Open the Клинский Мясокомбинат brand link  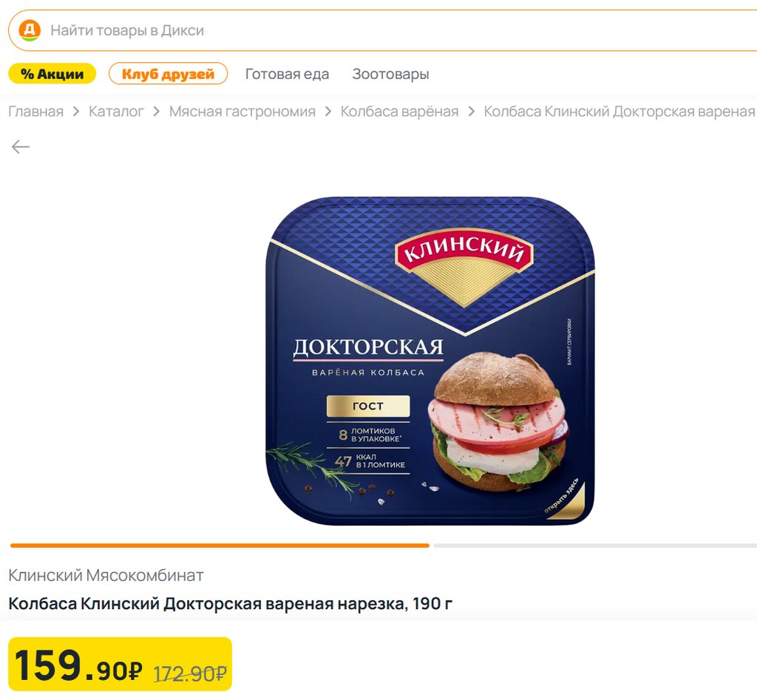(106, 575)
